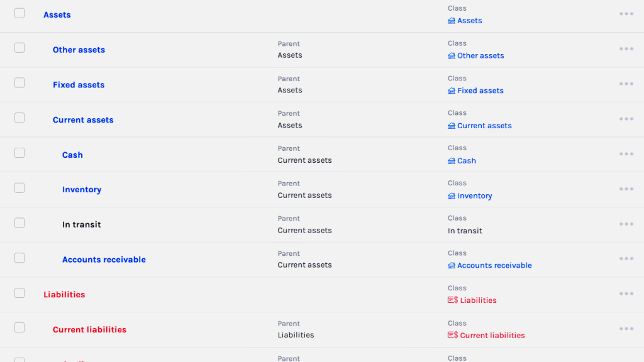The image size is (644, 362).
Task: Click the In transit account name
Action: coord(81,224)
